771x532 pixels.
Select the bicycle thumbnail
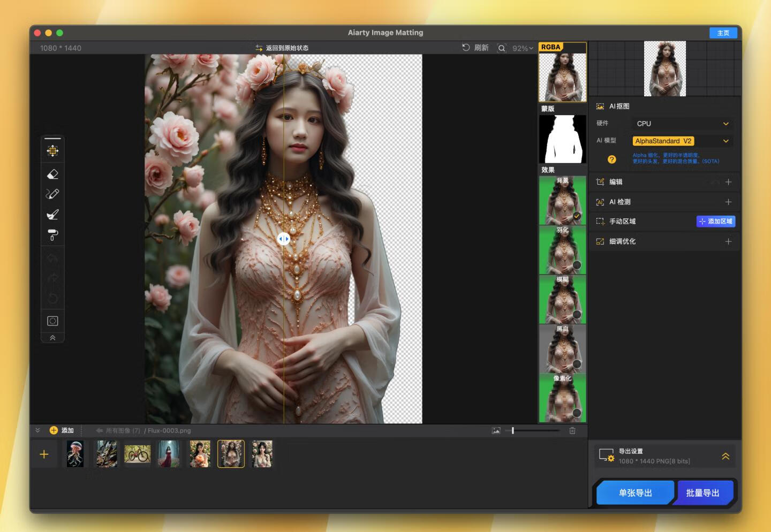point(138,454)
